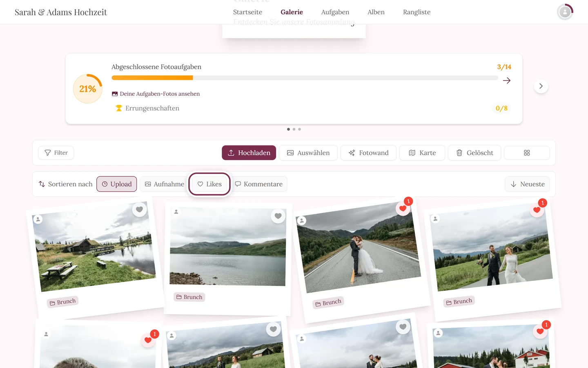Click Abgeschlossene Fotoaufgaben heading
The width and height of the screenshot is (588, 368).
(156, 67)
